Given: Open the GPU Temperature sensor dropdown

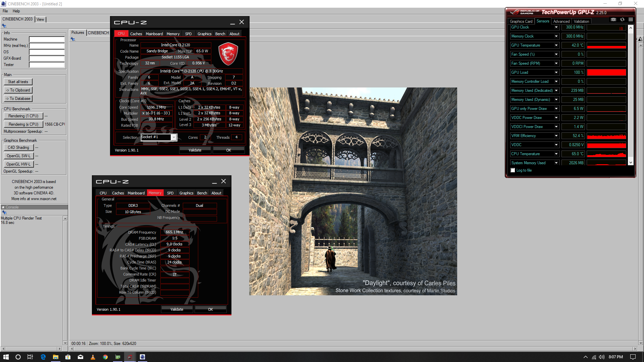Looking at the screenshot, I should click(x=556, y=45).
